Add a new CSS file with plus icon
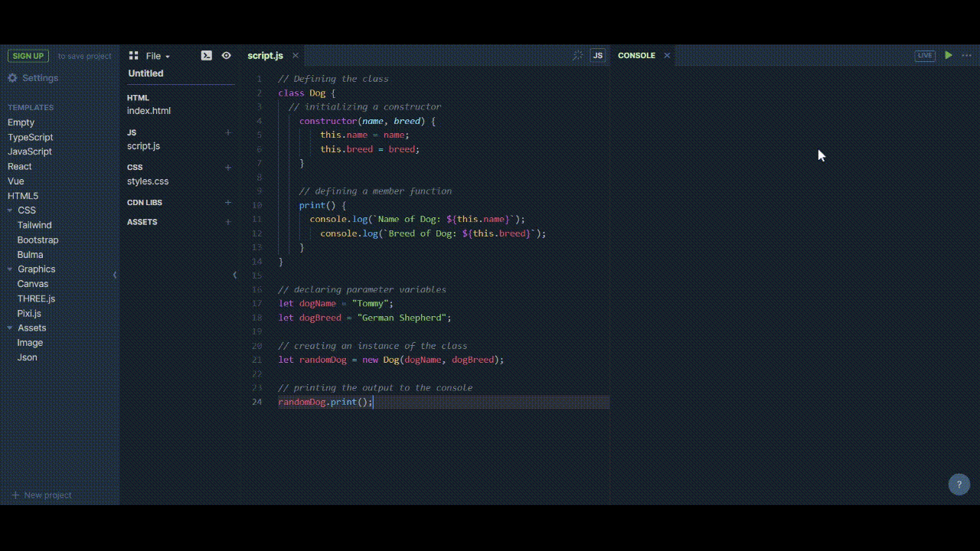This screenshot has width=980, height=551. (x=227, y=168)
